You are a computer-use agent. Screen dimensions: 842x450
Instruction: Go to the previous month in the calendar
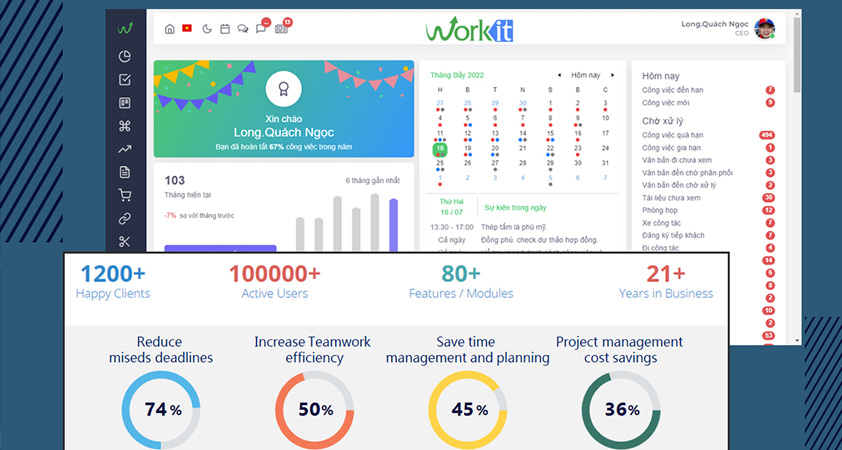coord(560,75)
